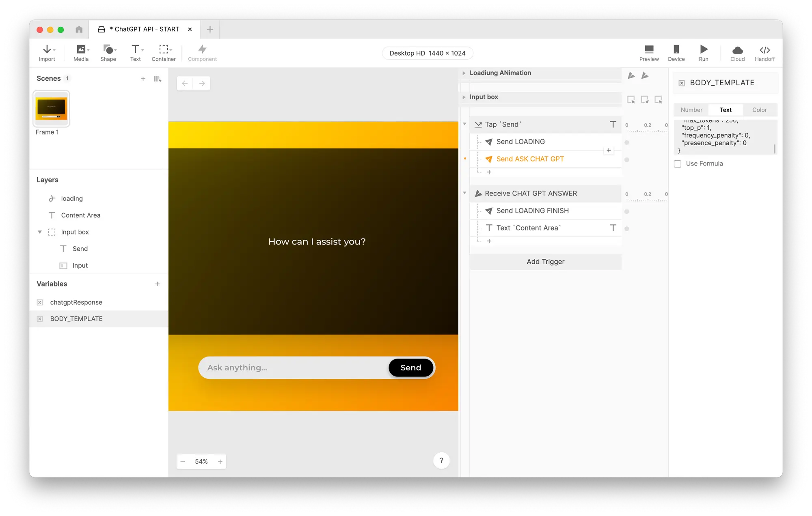
Task: Collapse the Input box layer group
Action: click(40, 232)
